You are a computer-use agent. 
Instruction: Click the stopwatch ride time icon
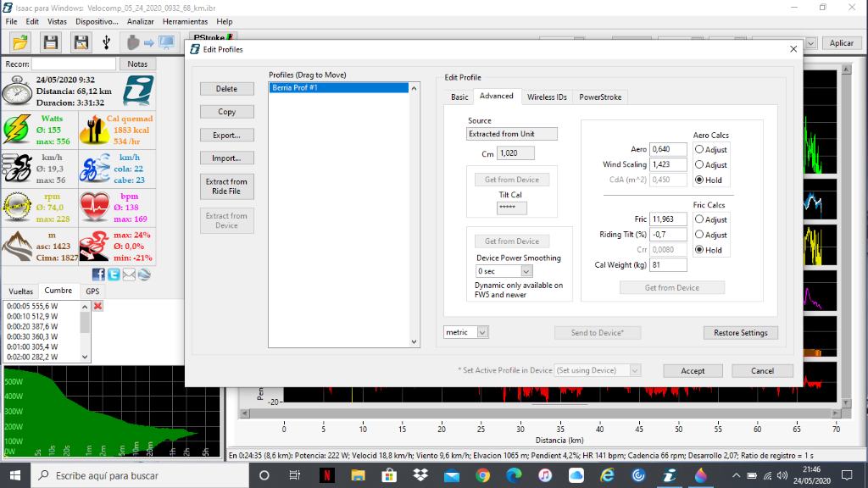coord(17,91)
